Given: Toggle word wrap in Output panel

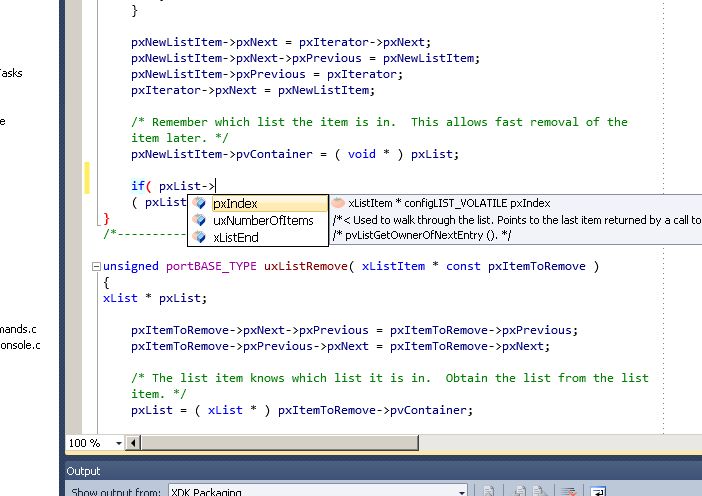Looking at the screenshot, I should [598, 491].
